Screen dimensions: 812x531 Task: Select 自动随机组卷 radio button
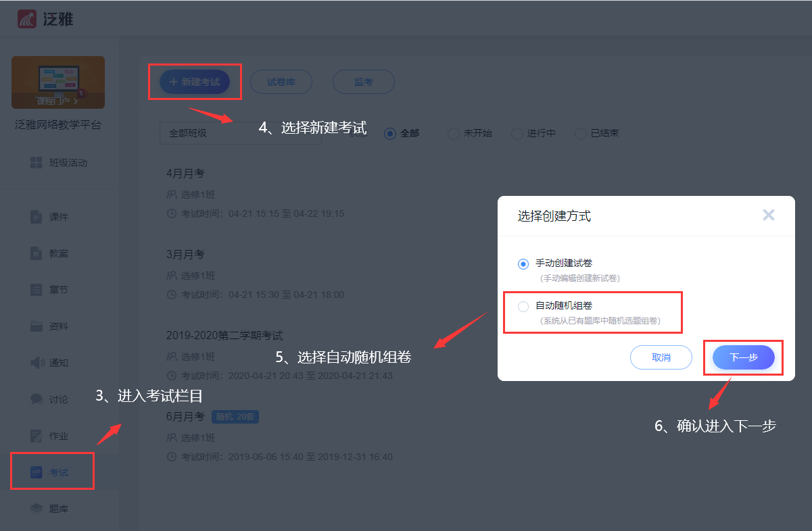point(523,307)
